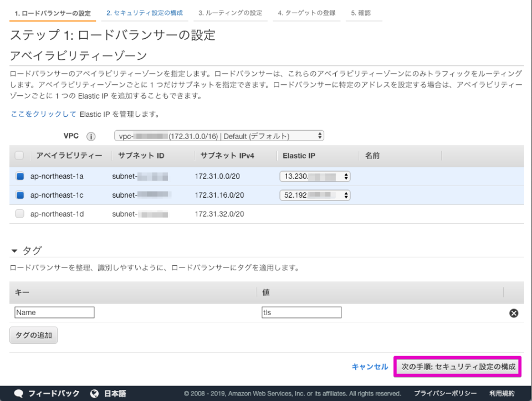This screenshot has width=532, height=401.
Task: Uncheck the ap-northeast-1c availability zone
Action: point(19,195)
